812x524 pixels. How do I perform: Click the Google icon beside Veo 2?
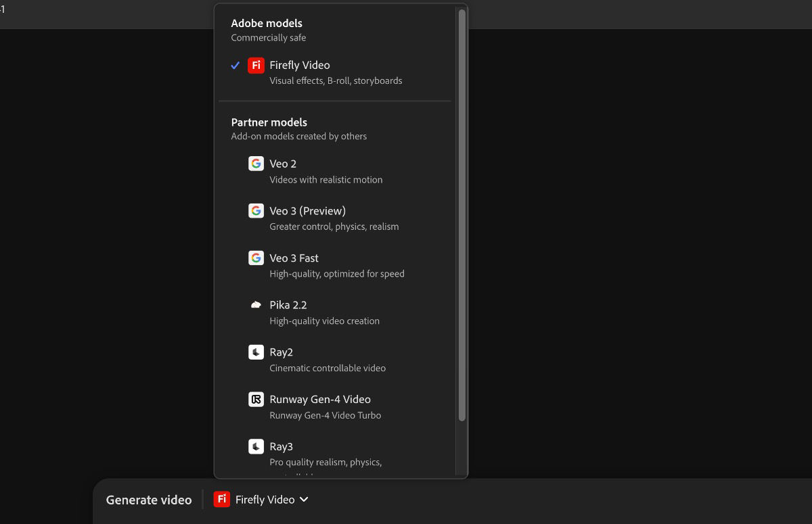[x=256, y=164]
